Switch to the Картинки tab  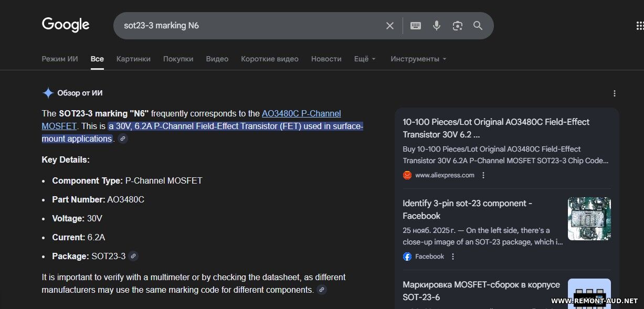133,59
